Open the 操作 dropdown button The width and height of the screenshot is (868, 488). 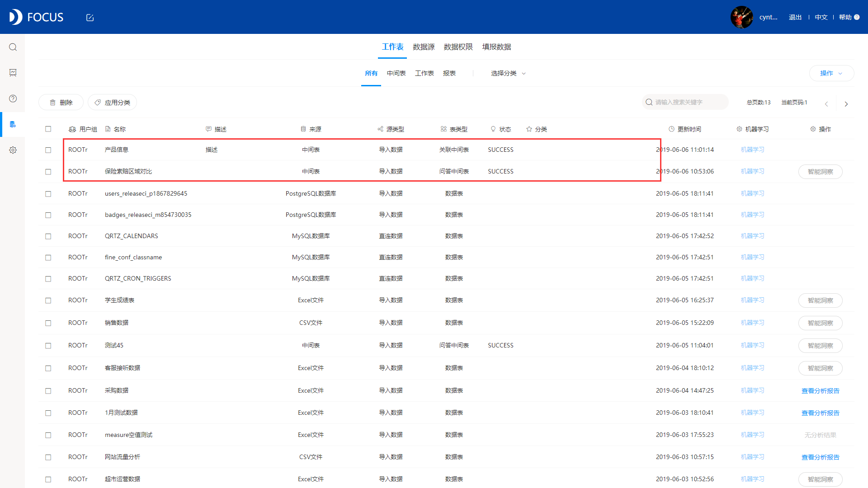coord(831,73)
